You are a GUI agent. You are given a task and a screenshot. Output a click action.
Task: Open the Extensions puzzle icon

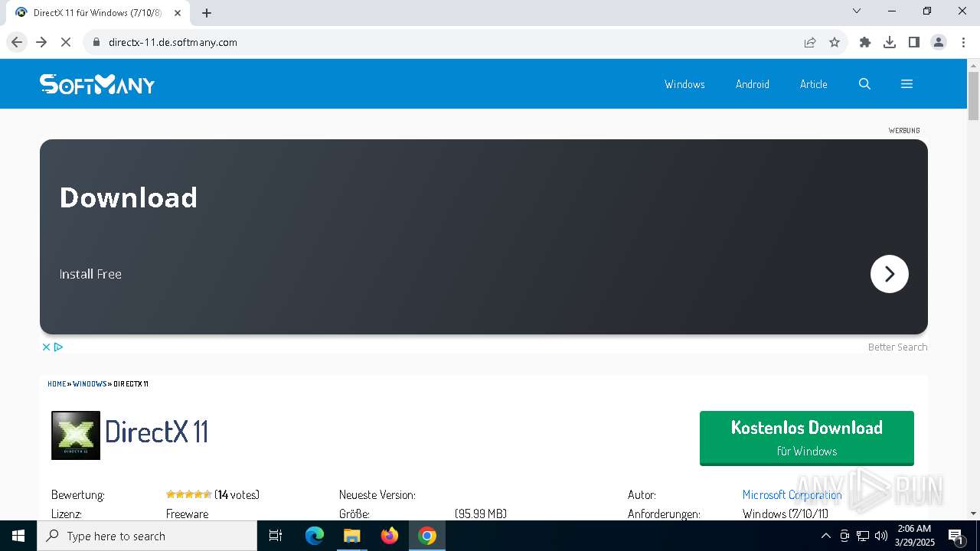865,42
